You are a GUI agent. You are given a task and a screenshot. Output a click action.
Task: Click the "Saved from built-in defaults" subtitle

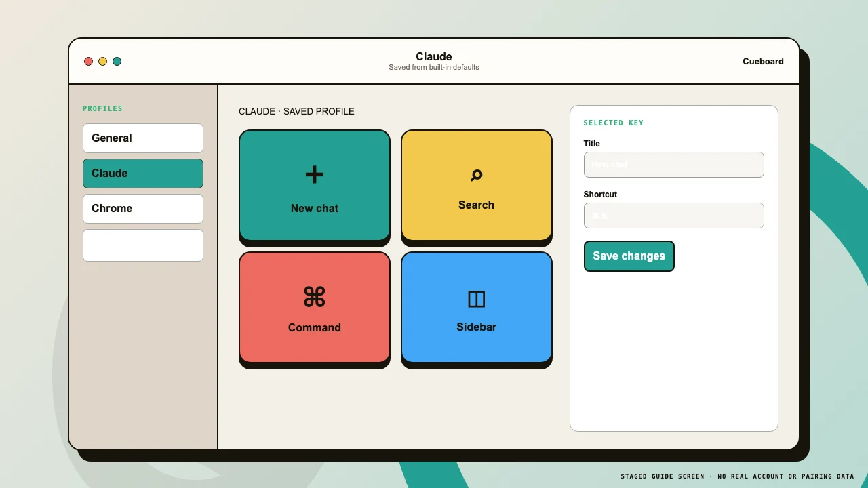click(x=434, y=68)
